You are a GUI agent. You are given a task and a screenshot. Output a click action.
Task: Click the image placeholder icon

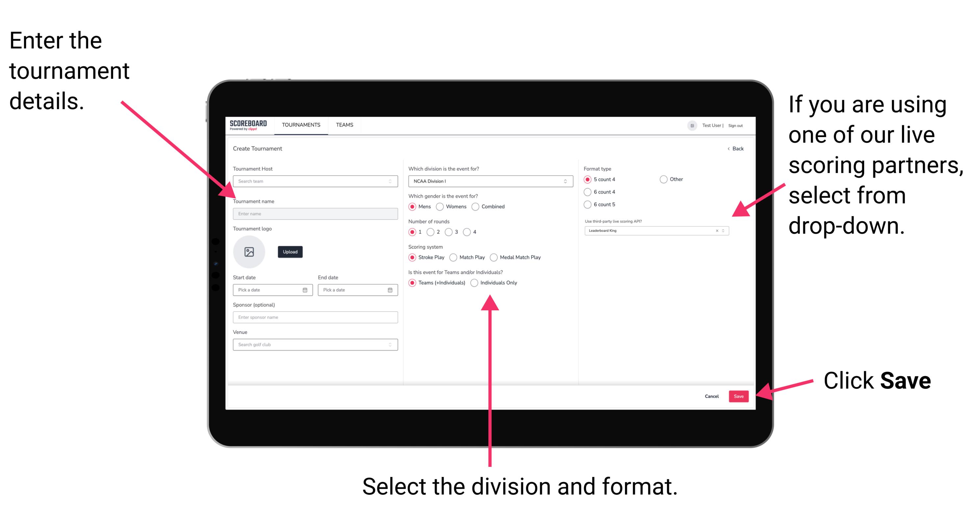tap(249, 252)
